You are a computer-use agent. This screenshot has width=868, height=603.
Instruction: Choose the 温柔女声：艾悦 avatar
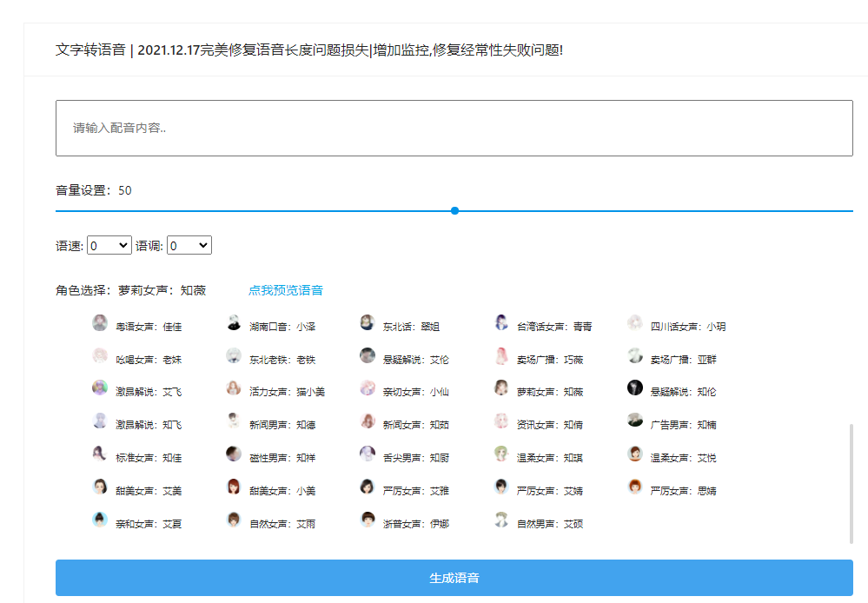click(635, 454)
